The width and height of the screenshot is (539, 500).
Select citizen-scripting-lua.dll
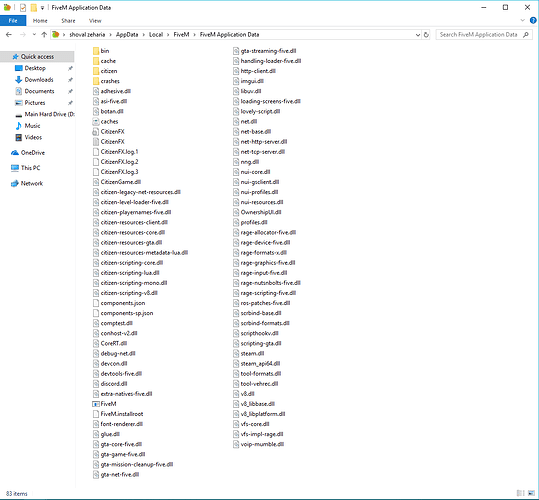[126, 273]
